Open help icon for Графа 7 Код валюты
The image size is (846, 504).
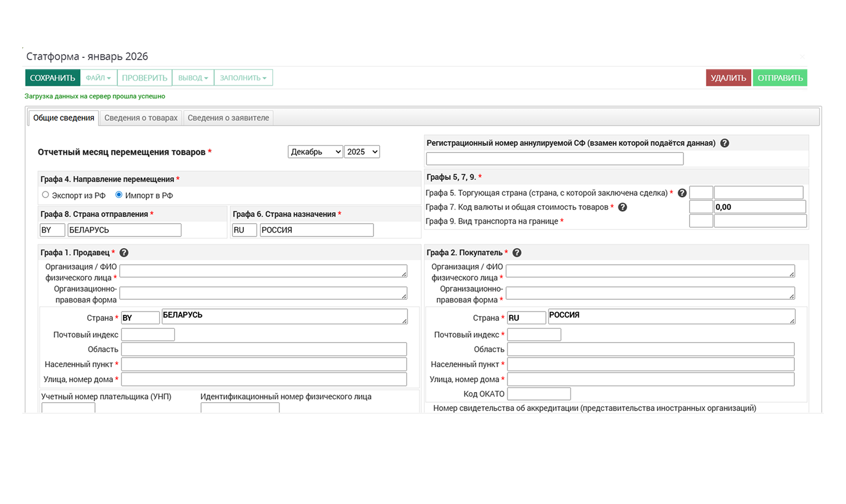(x=623, y=207)
